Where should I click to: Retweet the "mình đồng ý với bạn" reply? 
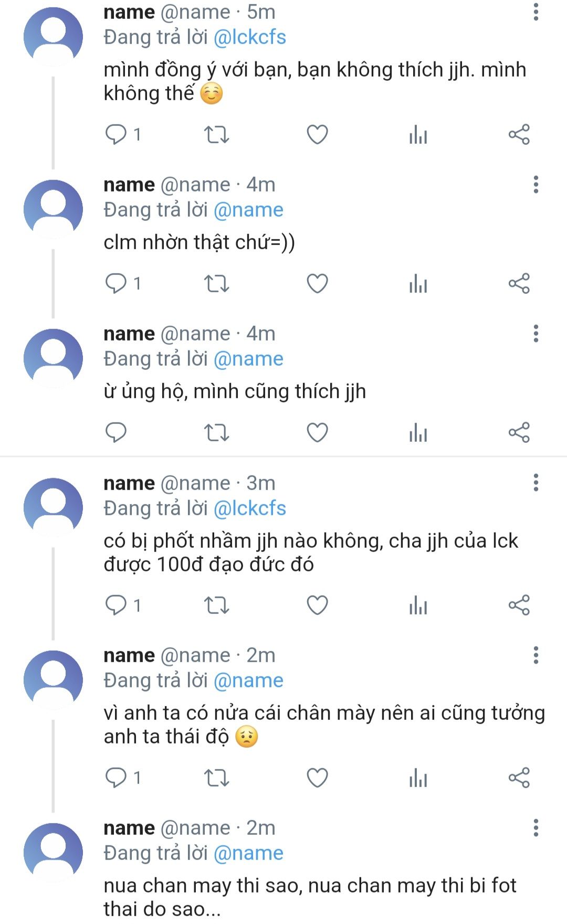[x=216, y=135]
